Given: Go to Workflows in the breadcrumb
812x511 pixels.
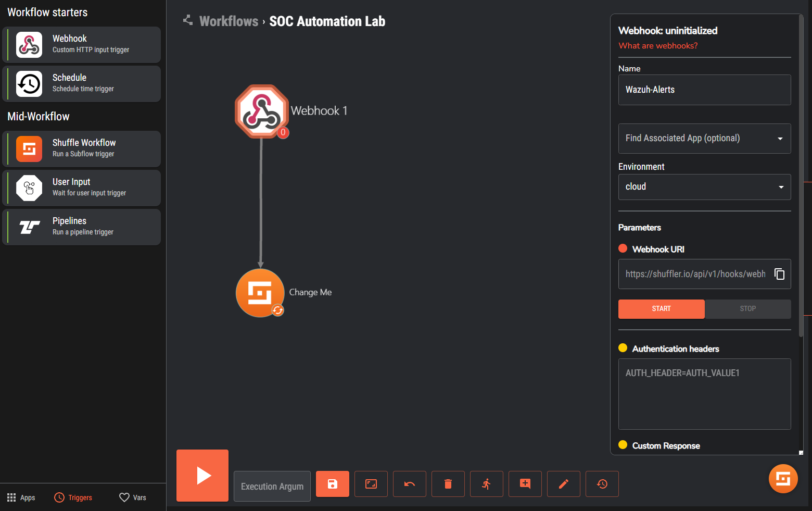Looking at the screenshot, I should (x=229, y=21).
